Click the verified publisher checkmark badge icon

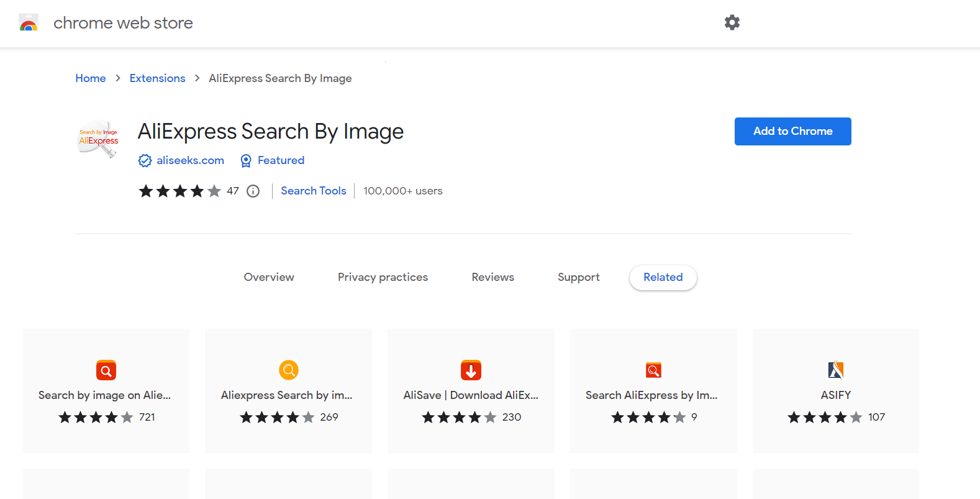tap(145, 161)
